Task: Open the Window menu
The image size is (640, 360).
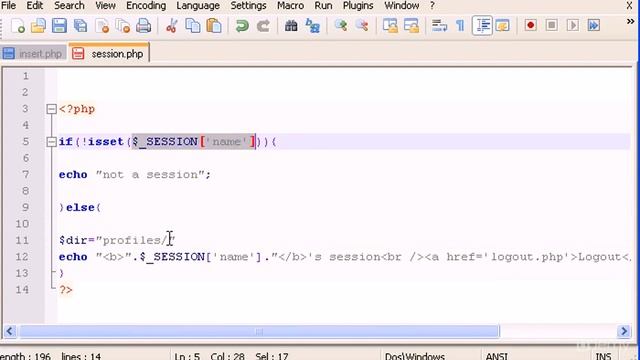Action: tap(402, 6)
